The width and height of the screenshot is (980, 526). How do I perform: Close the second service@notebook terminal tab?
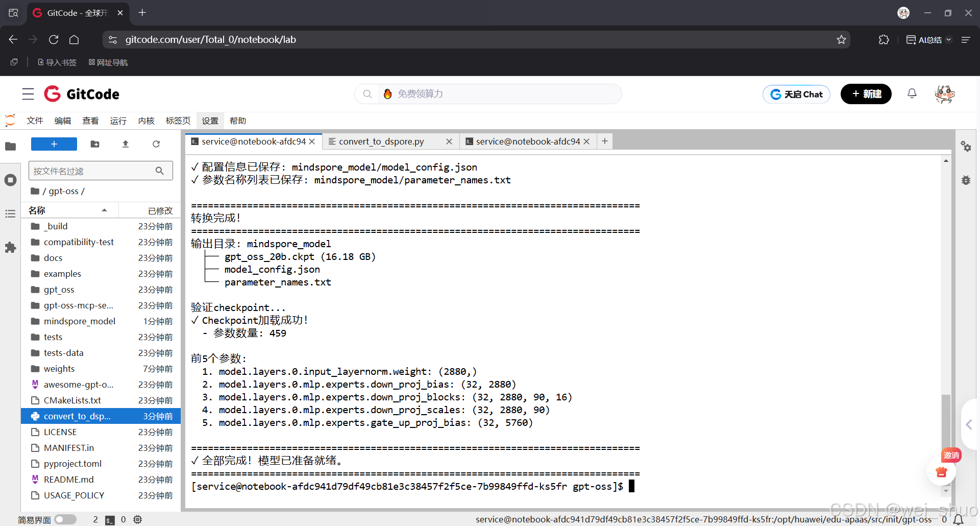click(x=587, y=141)
